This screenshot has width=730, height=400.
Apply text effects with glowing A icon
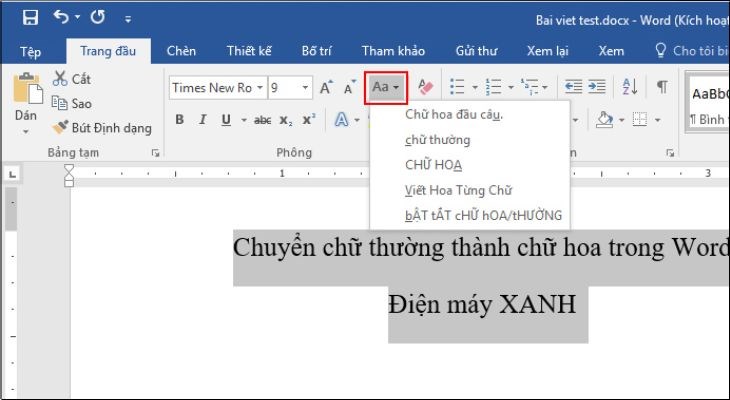(x=341, y=120)
